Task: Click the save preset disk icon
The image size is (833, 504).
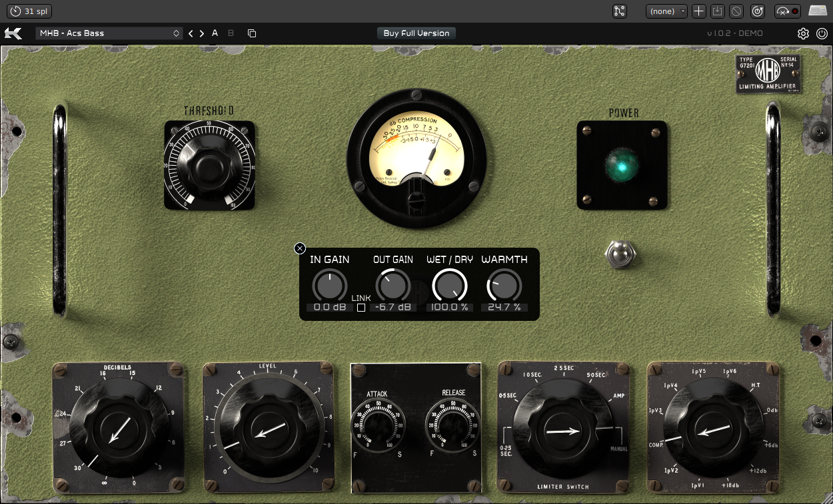Action: click(x=717, y=11)
